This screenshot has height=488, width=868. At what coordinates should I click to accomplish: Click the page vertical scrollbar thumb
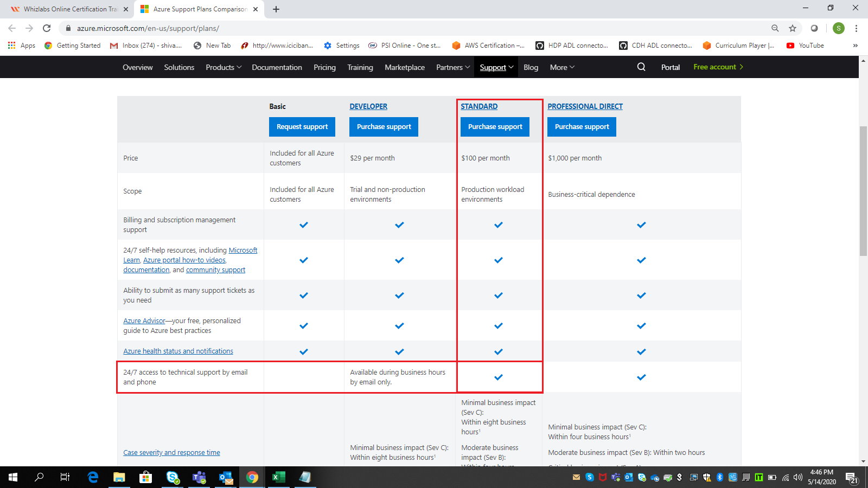(x=863, y=191)
